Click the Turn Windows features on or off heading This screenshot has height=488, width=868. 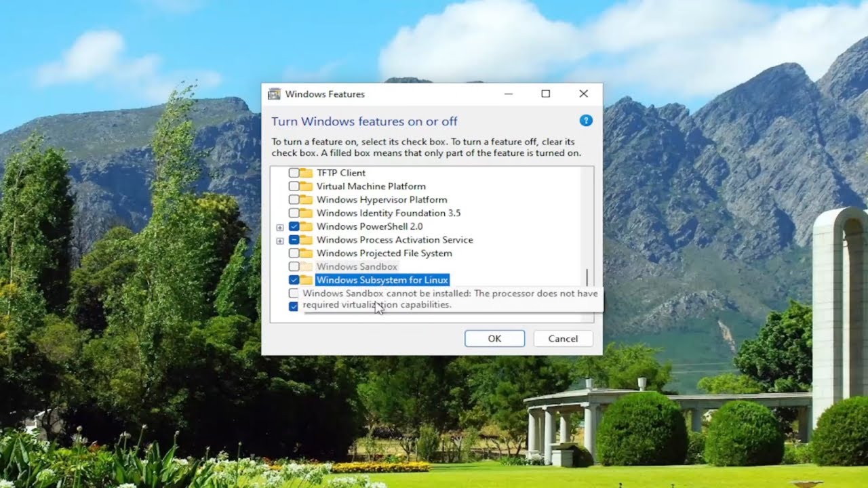click(x=364, y=121)
